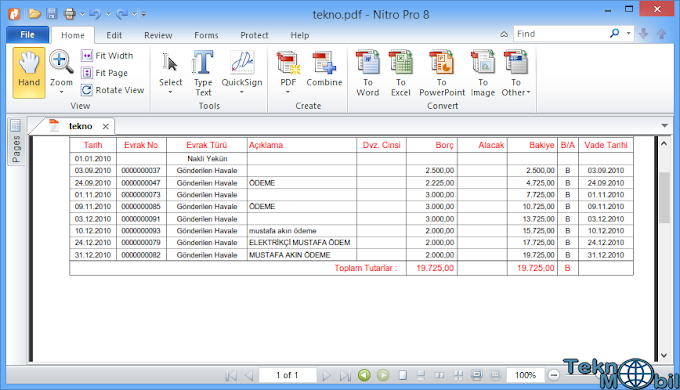
Task: Open the File menu
Action: (27, 35)
